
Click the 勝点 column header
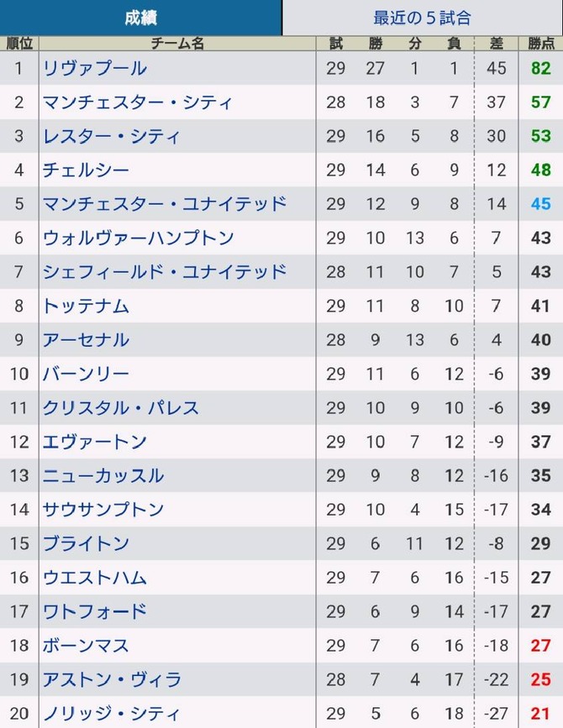click(540, 43)
